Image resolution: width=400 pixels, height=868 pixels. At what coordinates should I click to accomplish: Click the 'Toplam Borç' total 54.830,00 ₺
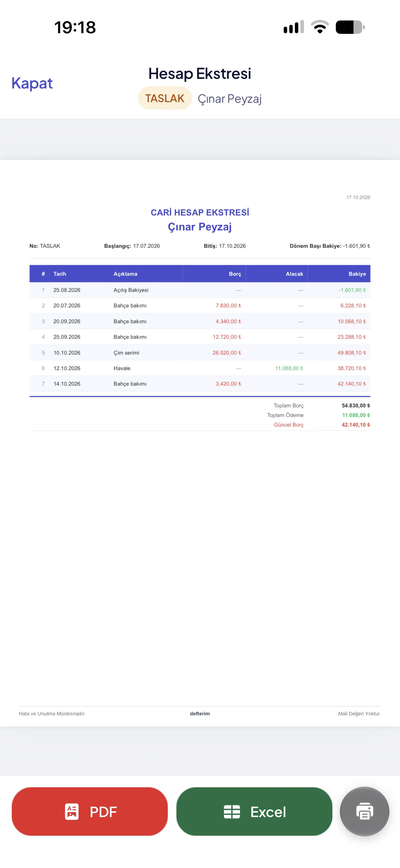point(356,405)
